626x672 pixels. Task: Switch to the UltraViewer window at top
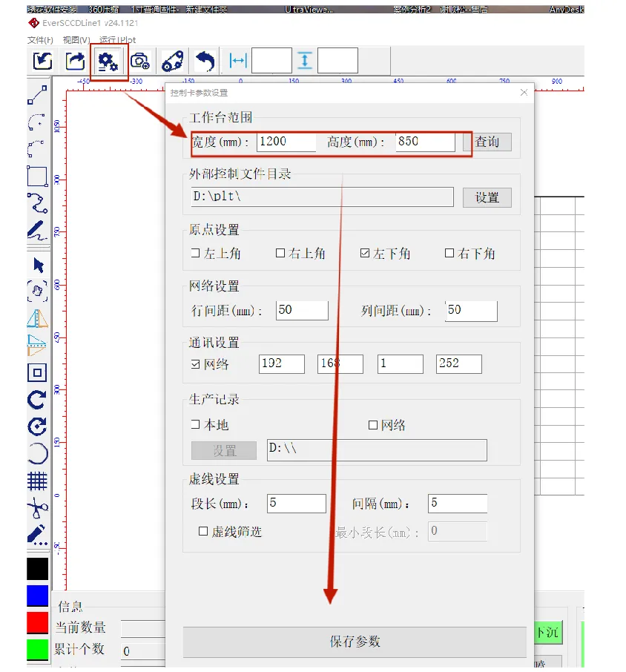(309, 9)
